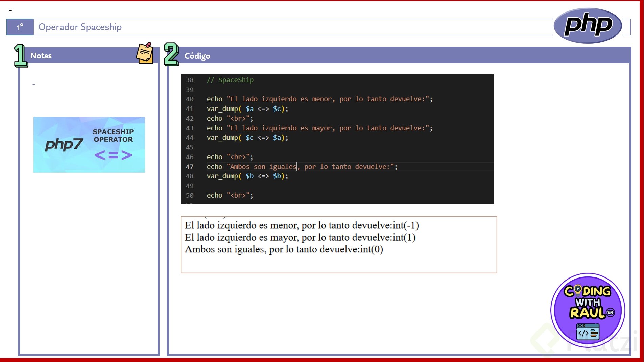Image resolution: width=644 pixels, height=362 pixels.
Task: Click the "Código" panel heading
Action: tap(197, 56)
